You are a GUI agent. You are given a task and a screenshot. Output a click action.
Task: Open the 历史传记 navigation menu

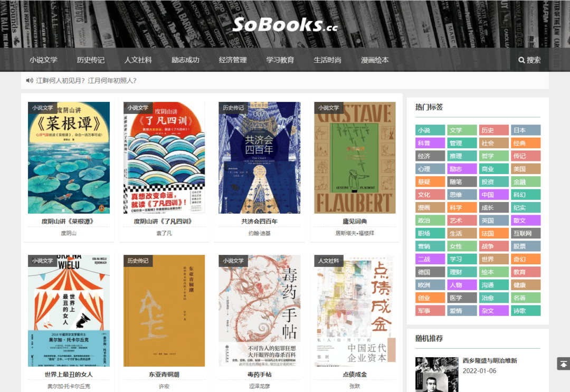click(x=91, y=60)
